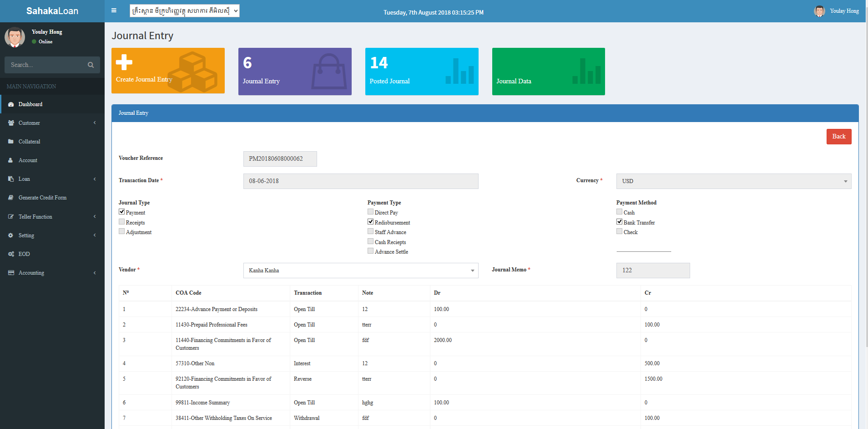Screen dimensions: 868x429
Task: Click the Dashboard gauge icon in sidebar
Action: click(x=11, y=104)
